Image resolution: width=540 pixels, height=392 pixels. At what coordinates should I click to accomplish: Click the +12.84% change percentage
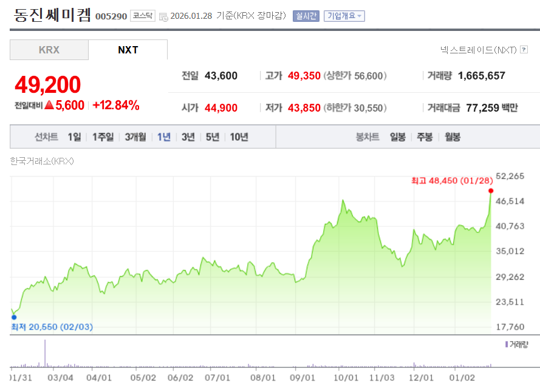(116, 105)
